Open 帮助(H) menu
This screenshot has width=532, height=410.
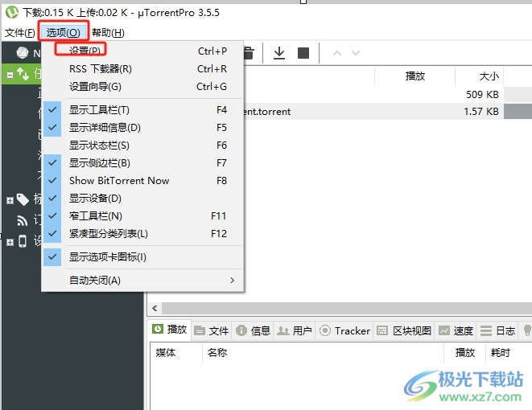pos(108,32)
